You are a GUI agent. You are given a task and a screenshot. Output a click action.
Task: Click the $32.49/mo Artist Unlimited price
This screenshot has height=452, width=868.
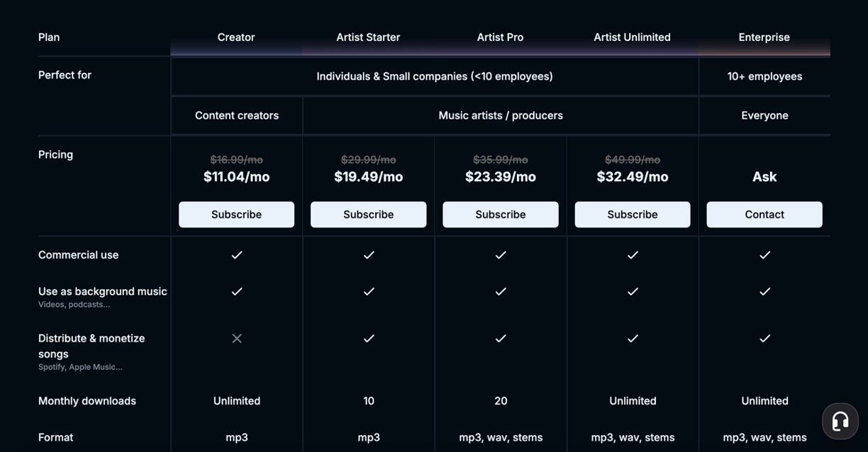[633, 177]
